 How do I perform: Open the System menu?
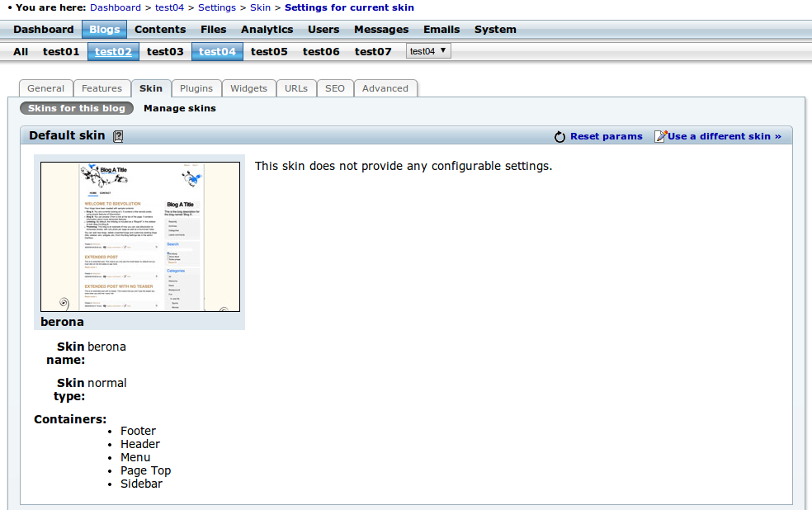click(495, 30)
